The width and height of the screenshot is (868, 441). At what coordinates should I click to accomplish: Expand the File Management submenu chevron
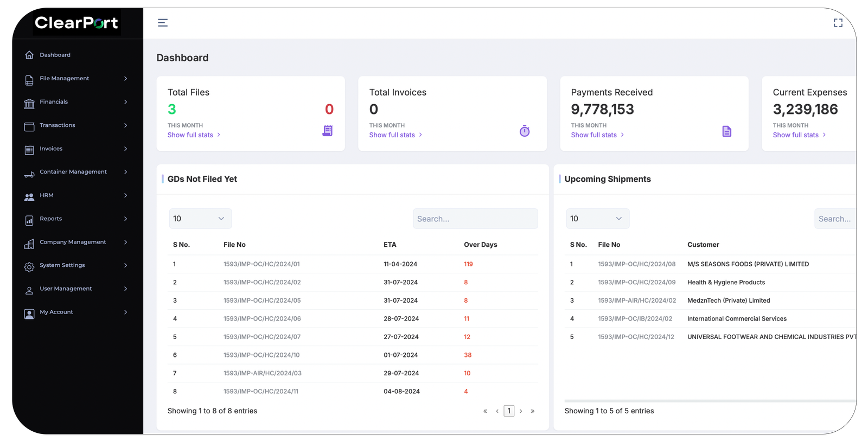pos(125,79)
